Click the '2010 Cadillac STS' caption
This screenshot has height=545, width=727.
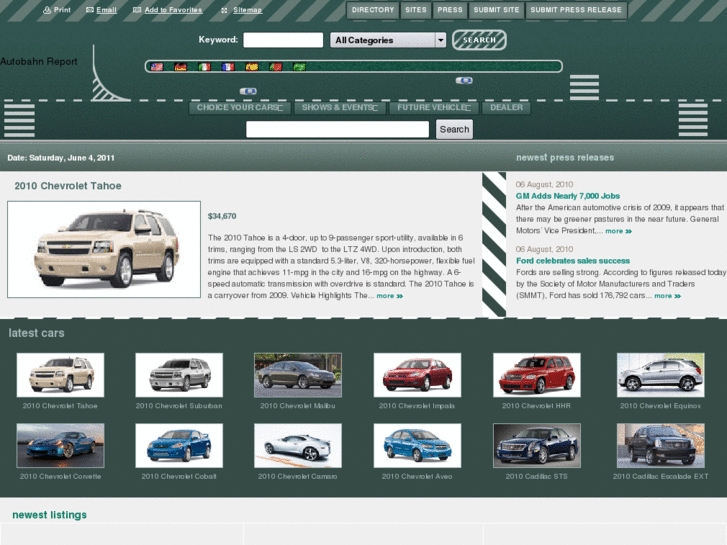pos(536,476)
